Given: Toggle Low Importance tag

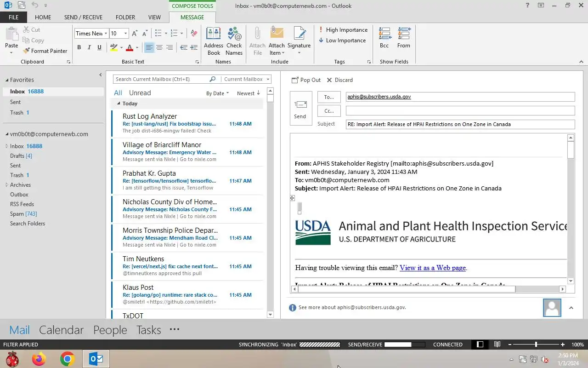Looking at the screenshot, I should pyautogui.click(x=342, y=40).
